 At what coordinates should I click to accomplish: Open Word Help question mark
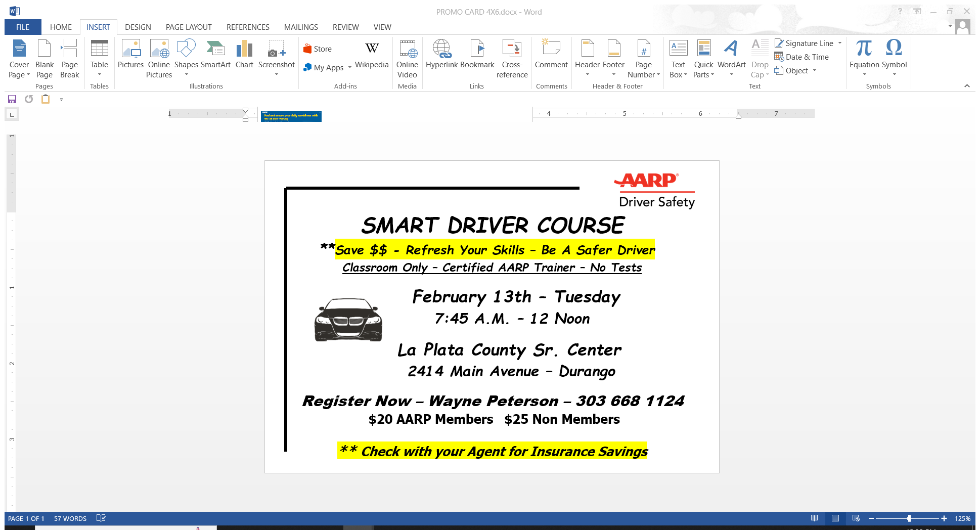[900, 11]
